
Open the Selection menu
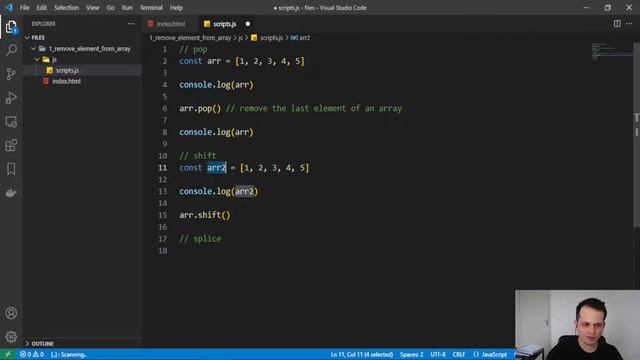point(67,8)
